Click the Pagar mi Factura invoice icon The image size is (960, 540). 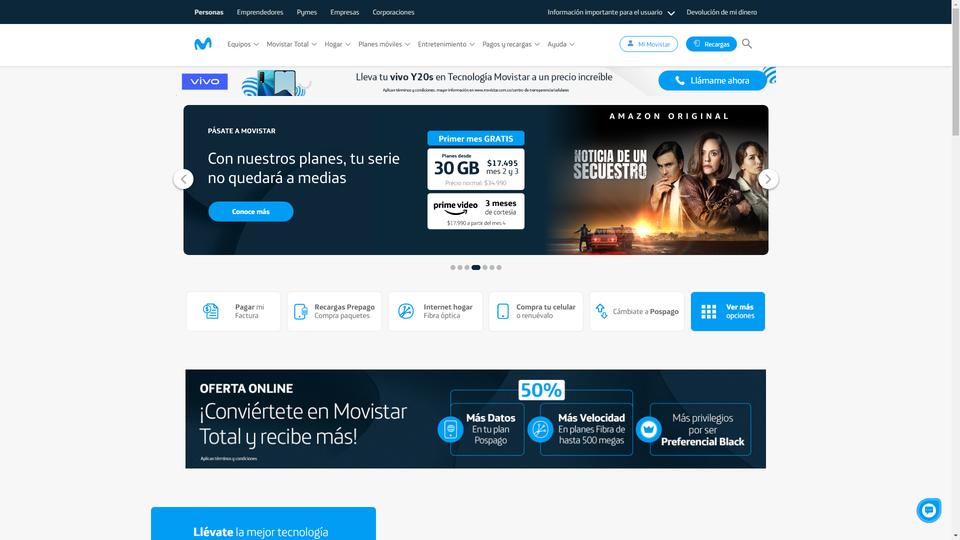tap(211, 311)
